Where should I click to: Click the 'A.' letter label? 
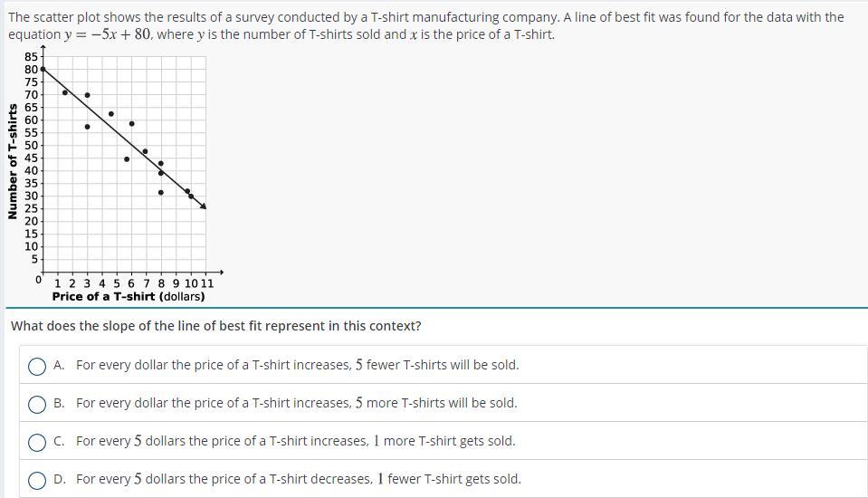point(59,365)
